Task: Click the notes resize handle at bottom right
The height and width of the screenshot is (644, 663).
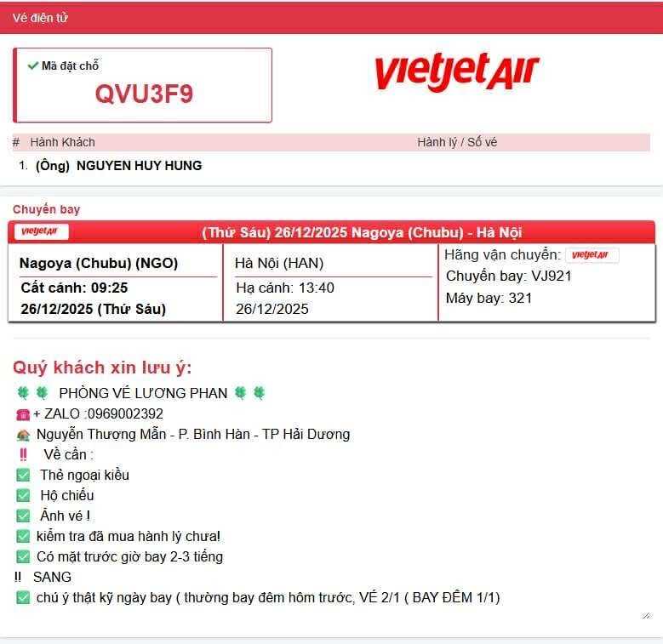Action: coord(646,614)
